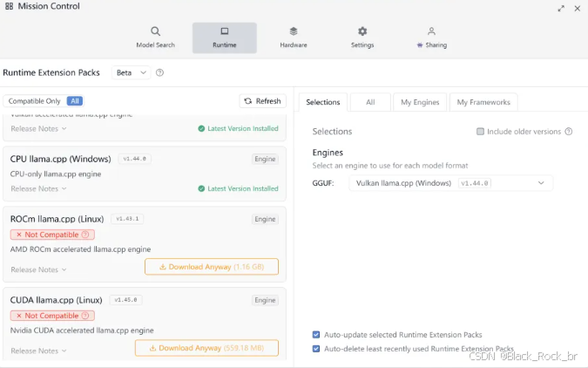Click the CUDA llama.cpp (Linux) title
Image resolution: width=588 pixels, height=368 pixels.
[x=57, y=300]
